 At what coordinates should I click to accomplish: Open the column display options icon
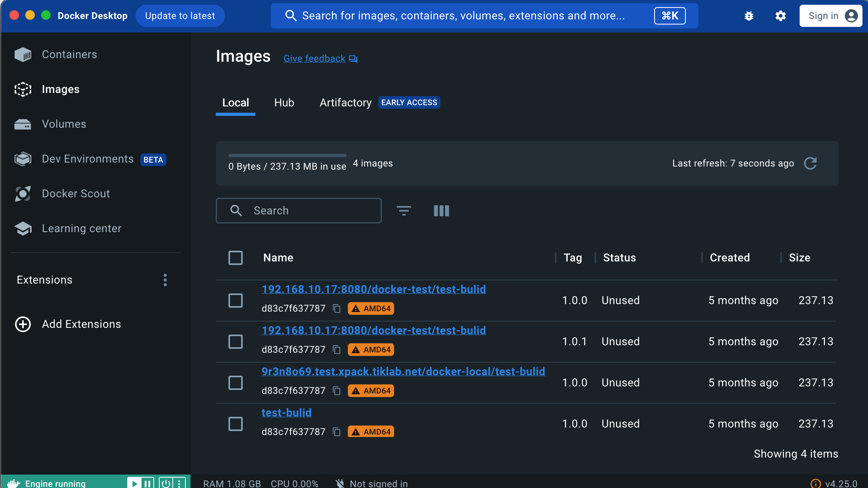click(x=441, y=210)
